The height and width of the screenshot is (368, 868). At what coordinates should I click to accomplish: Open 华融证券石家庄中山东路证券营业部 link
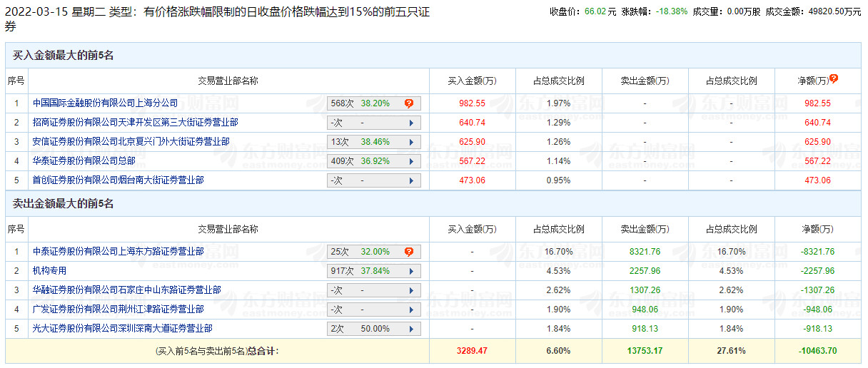(x=126, y=290)
